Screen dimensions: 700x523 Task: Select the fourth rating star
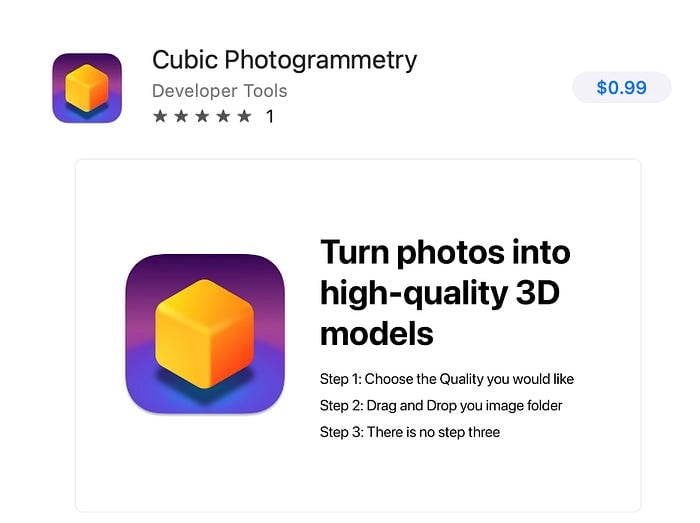(x=223, y=116)
